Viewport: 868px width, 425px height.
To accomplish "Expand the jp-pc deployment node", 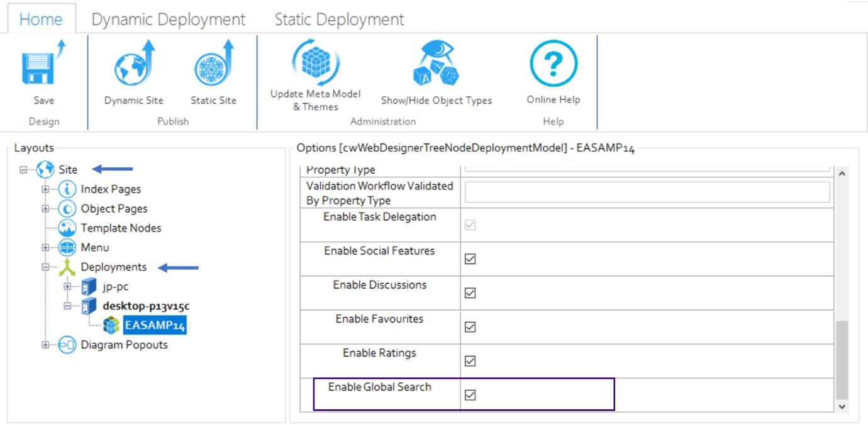I will click(x=67, y=287).
